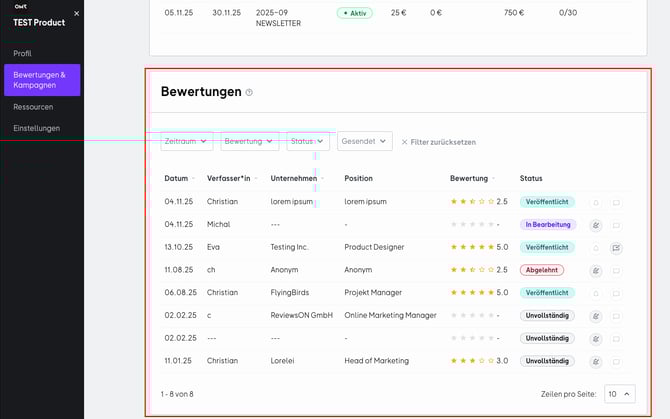Screen dimensions: 670x419
Task: Close the TEST Product sidebar with X
Action: pos(77,14)
